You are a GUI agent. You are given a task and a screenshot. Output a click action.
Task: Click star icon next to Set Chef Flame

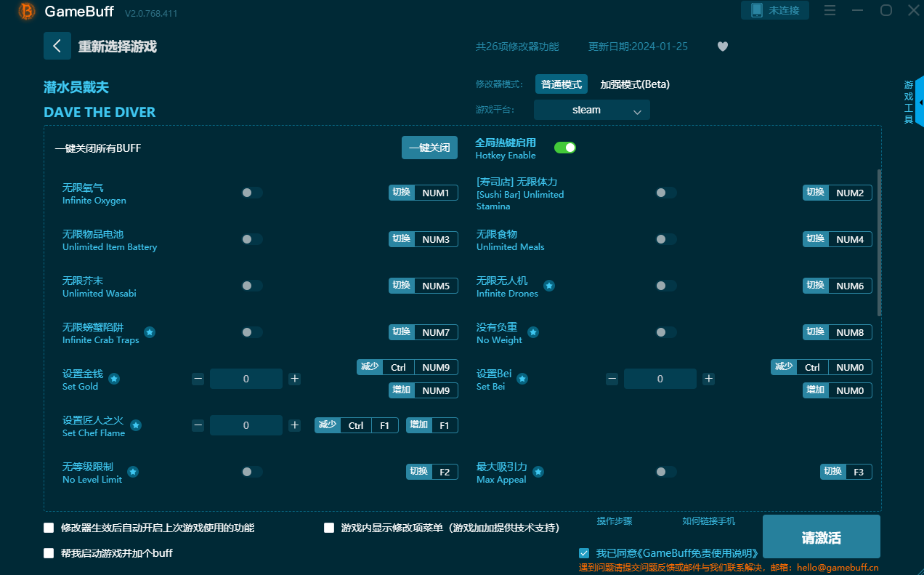(x=136, y=425)
